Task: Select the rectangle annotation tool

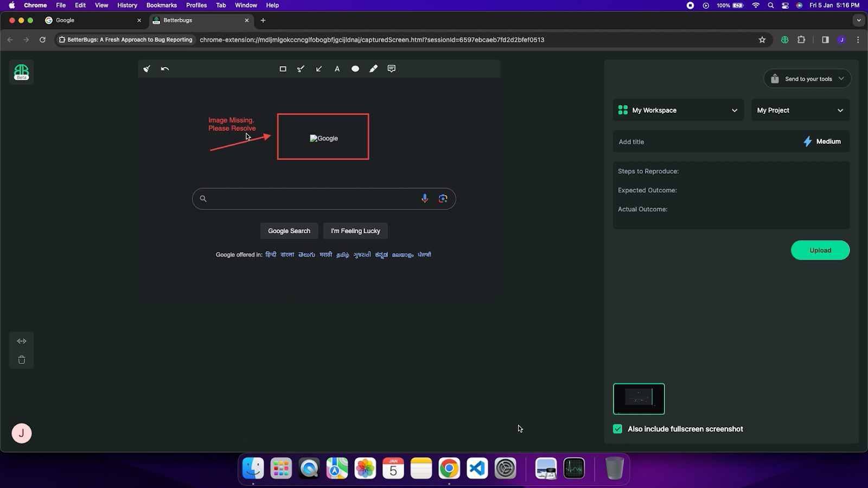Action: coord(283,69)
